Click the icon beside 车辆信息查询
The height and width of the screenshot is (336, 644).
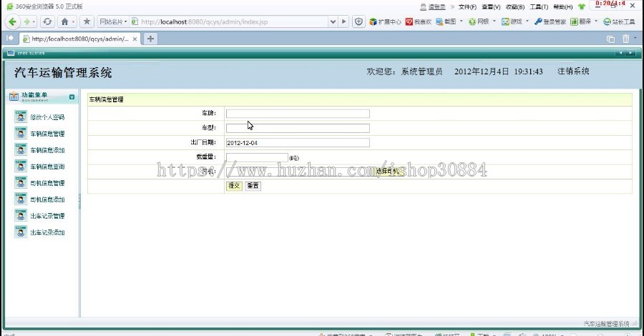point(21,166)
